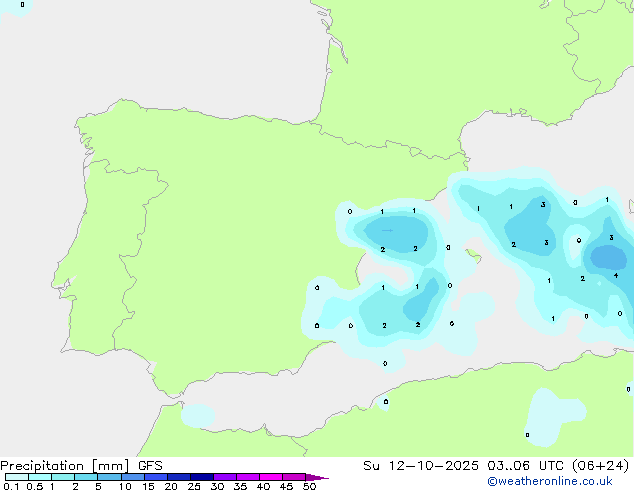
Task: Click the legend label '0.5'
Action: coord(34,486)
